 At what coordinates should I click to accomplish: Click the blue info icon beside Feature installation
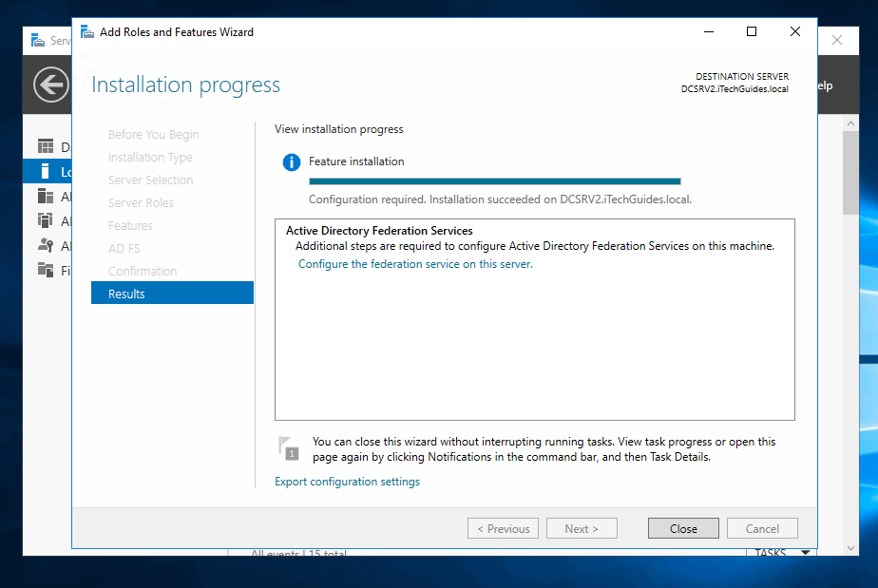291,162
